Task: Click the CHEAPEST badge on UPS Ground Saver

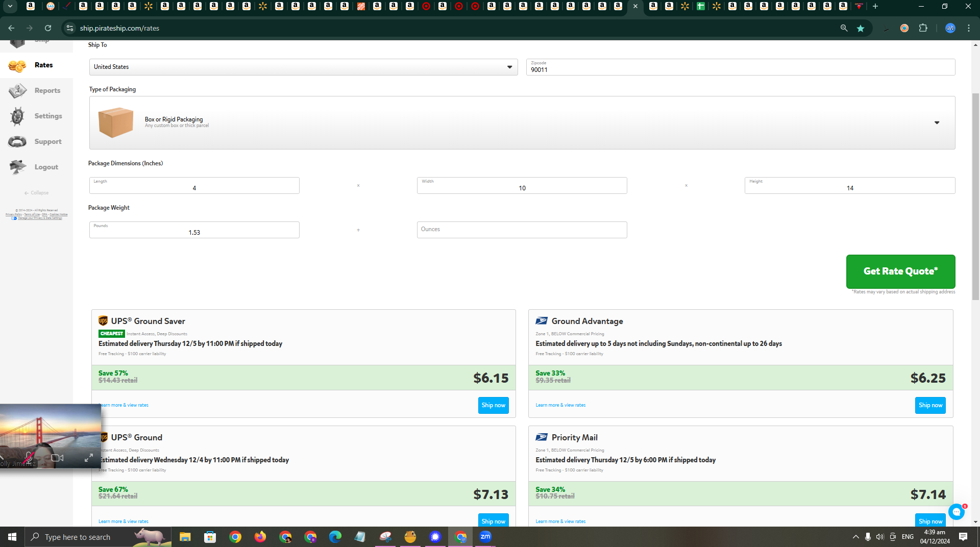Action: tap(111, 334)
